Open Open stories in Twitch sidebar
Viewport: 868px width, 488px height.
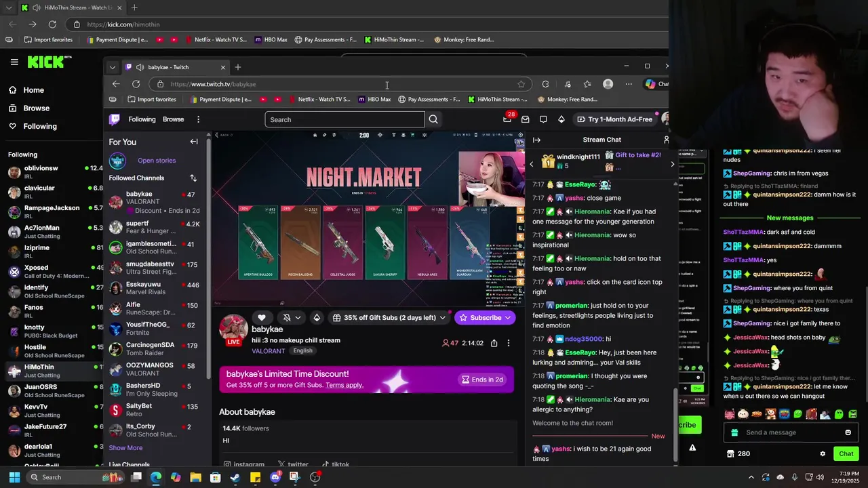click(x=157, y=161)
